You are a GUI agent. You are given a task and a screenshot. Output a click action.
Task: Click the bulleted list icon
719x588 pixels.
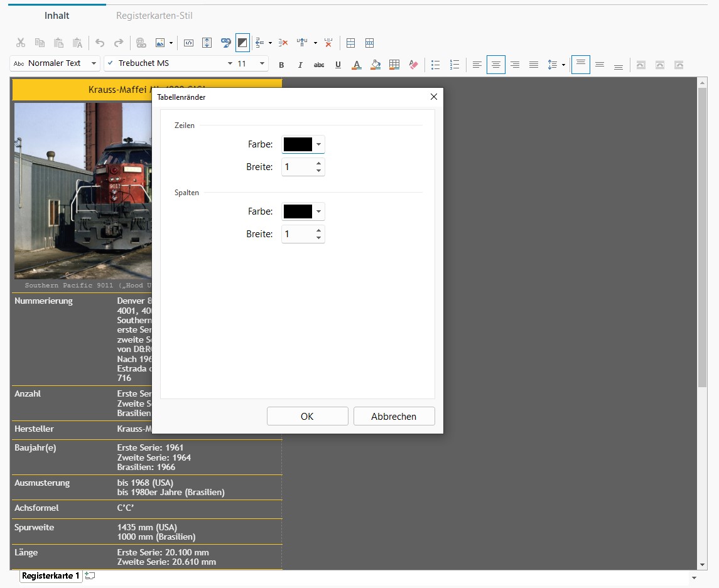pos(436,64)
